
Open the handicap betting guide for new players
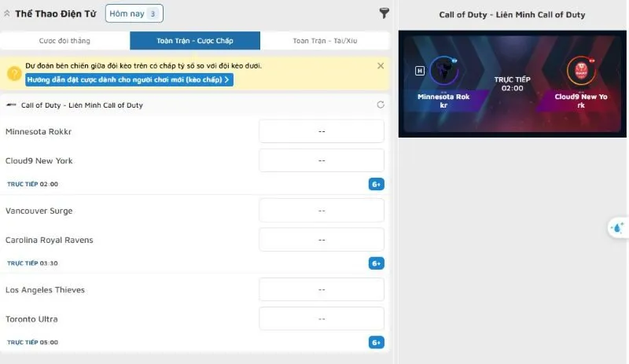click(x=128, y=79)
